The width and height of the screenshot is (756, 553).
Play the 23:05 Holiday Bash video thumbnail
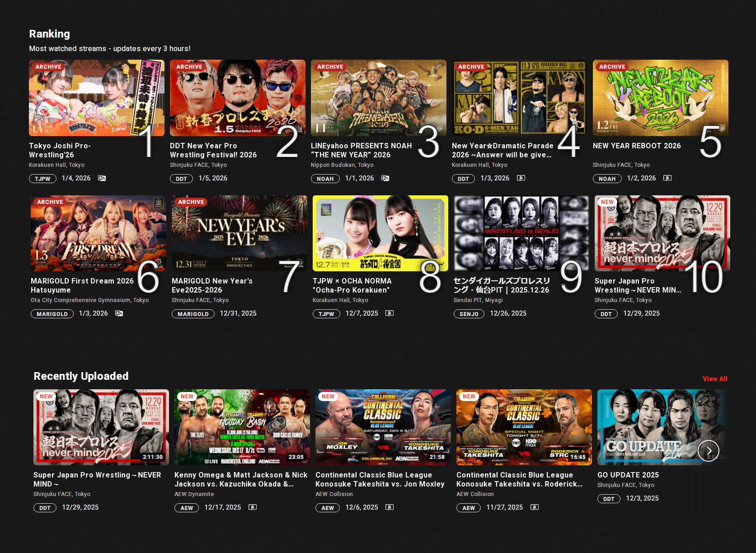242,427
